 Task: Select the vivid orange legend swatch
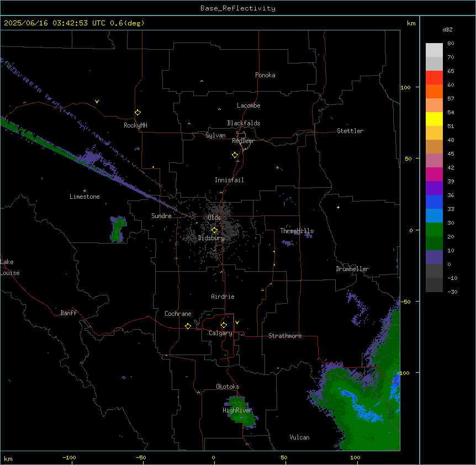[x=434, y=91]
